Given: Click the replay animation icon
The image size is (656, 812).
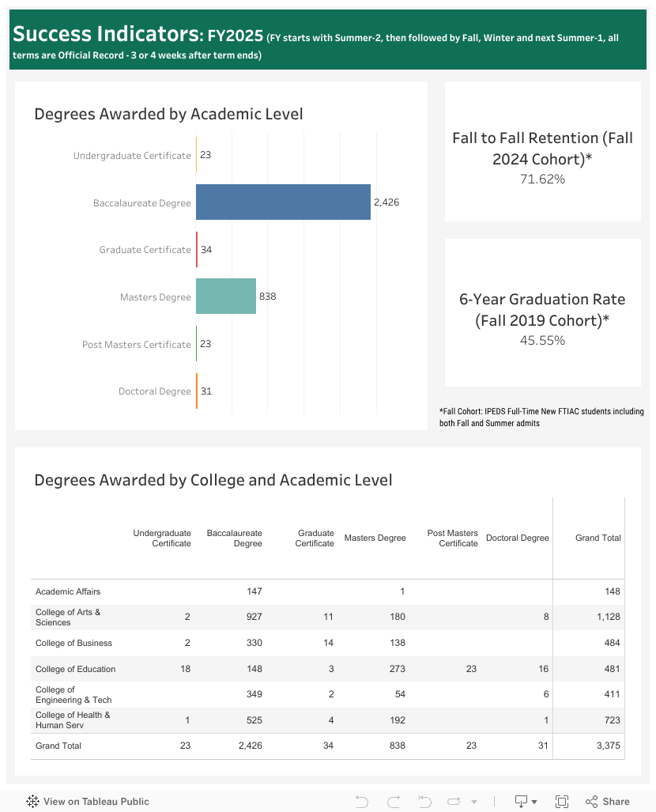Looking at the screenshot, I should tap(452, 801).
